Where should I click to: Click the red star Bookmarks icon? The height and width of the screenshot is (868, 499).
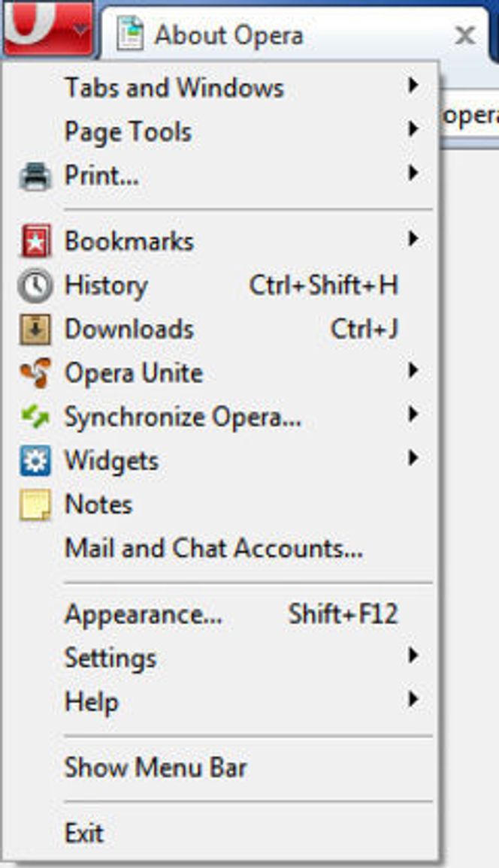(35, 241)
